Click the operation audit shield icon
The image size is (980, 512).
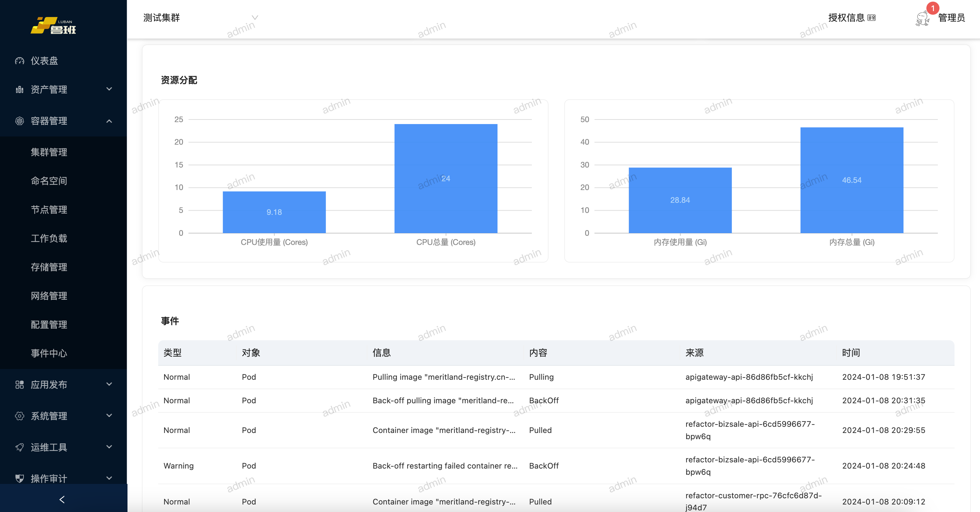click(x=19, y=478)
